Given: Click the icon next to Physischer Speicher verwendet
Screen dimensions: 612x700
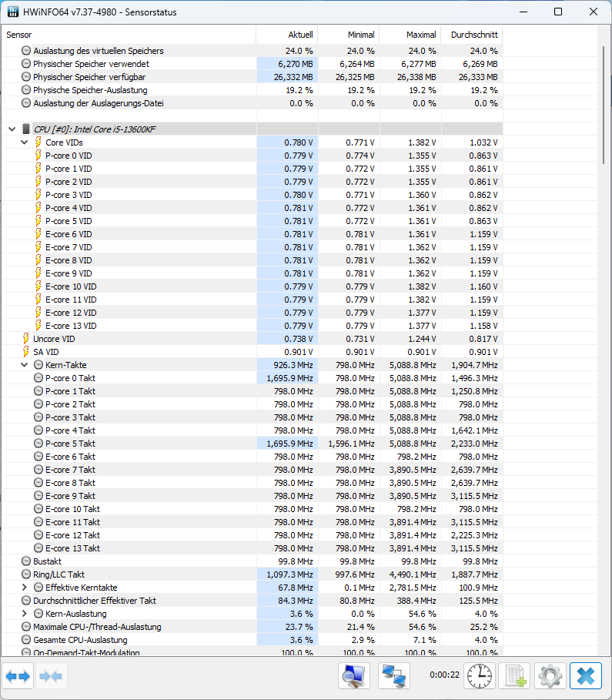Looking at the screenshot, I should click(26, 64).
